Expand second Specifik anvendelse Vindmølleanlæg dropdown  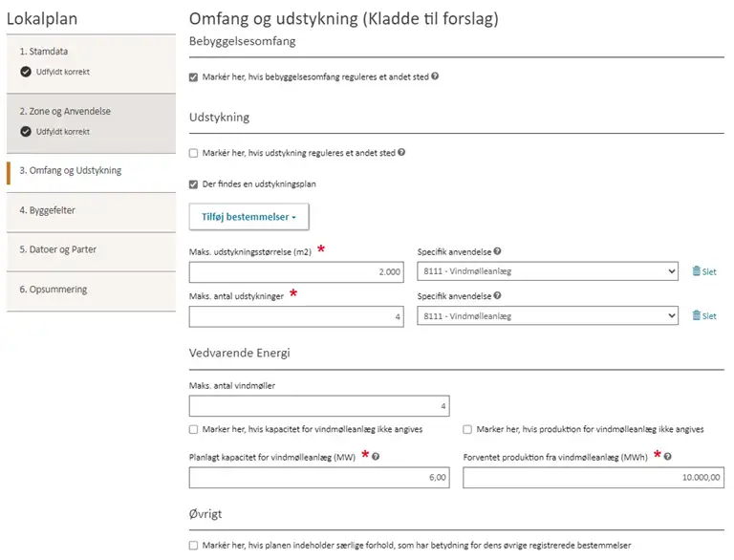click(548, 316)
